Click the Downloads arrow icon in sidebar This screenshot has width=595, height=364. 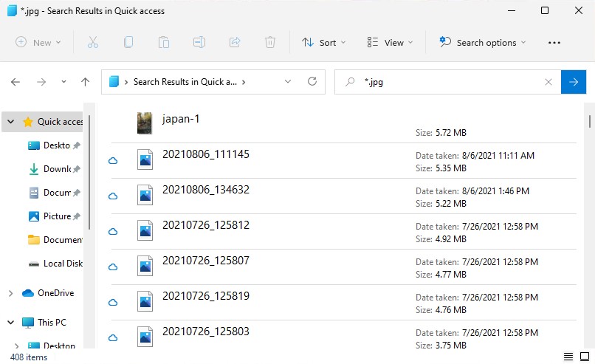point(34,169)
